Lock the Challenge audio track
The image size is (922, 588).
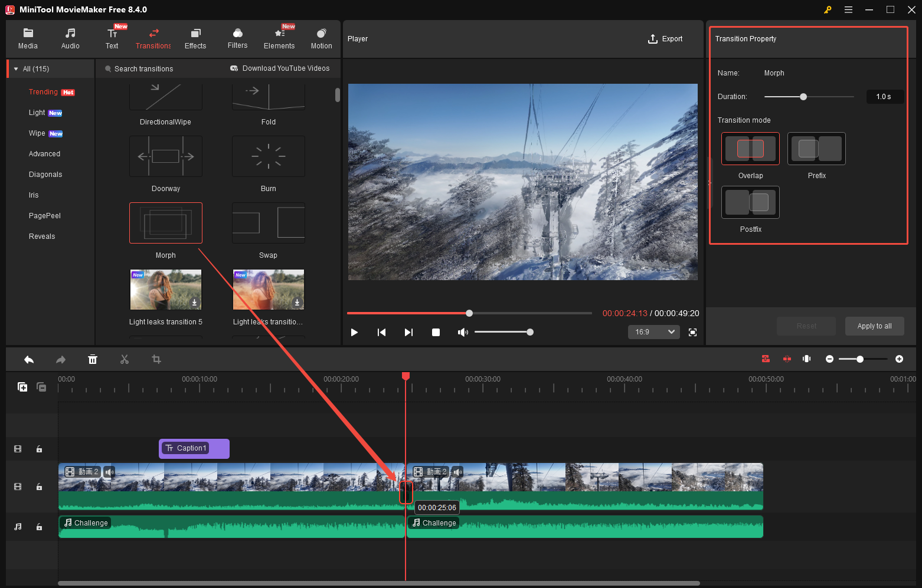(x=39, y=527)
